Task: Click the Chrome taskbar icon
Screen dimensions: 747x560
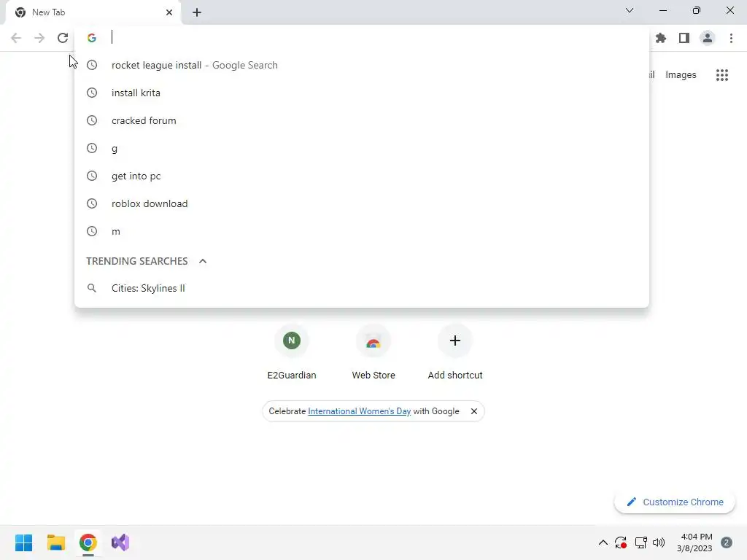Action: tap(88, 542)
